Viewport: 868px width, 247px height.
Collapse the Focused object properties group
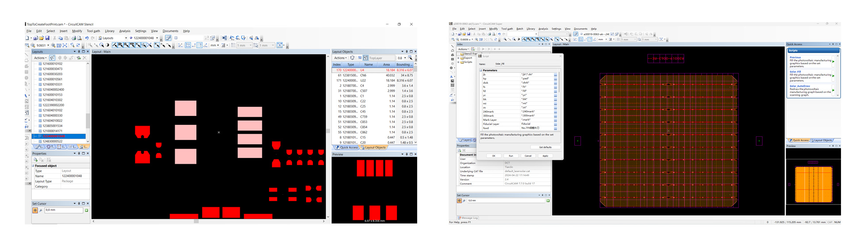[x=33, y=166]
